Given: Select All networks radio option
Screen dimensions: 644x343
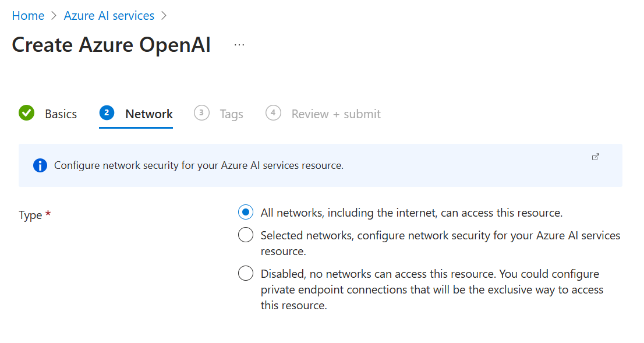Looking at the screenshot, I should 246,213.
